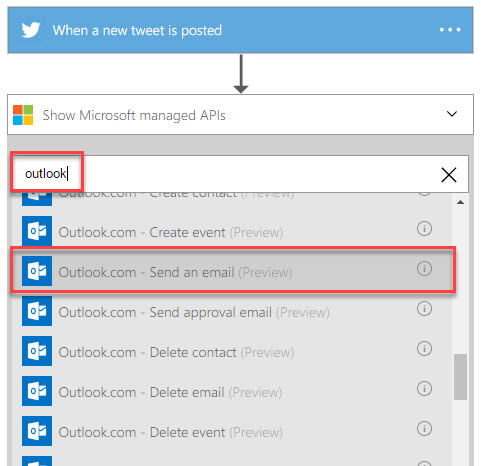Show info for Send an email
The image size is (481, 466).
point(424,268)
